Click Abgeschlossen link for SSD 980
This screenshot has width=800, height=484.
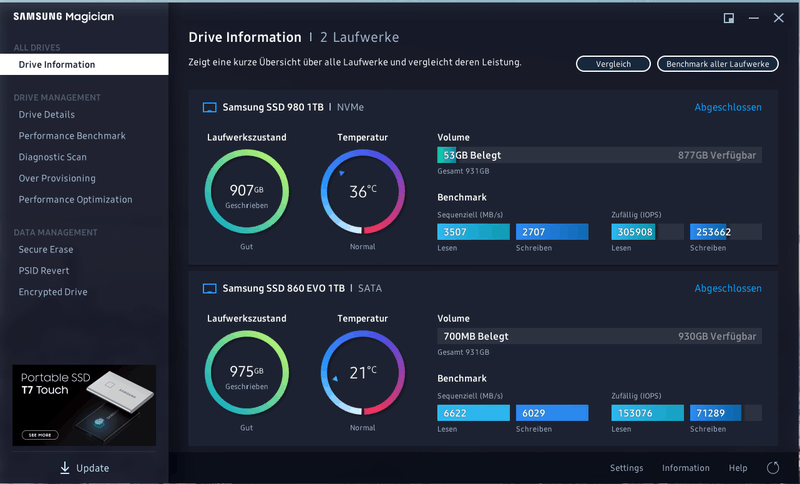728,107
